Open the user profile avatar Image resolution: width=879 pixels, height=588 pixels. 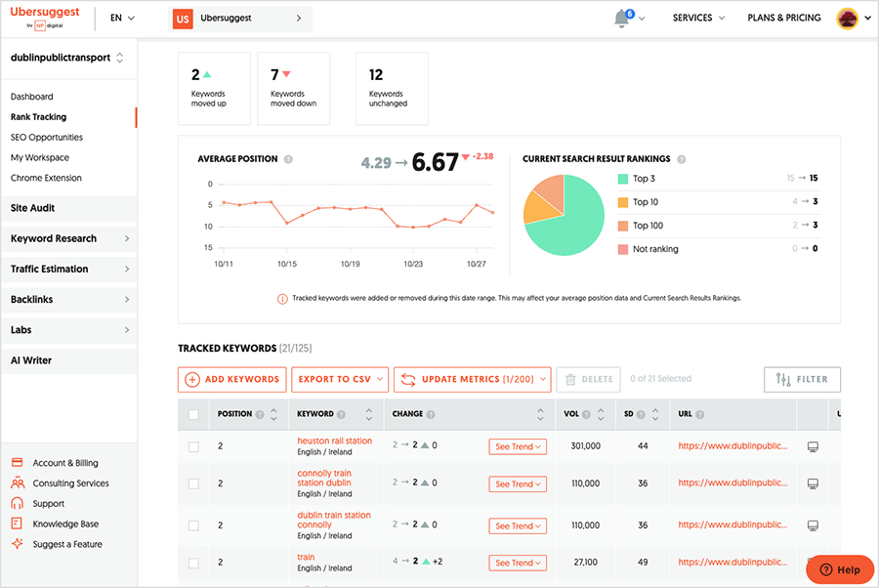(847, 19)
